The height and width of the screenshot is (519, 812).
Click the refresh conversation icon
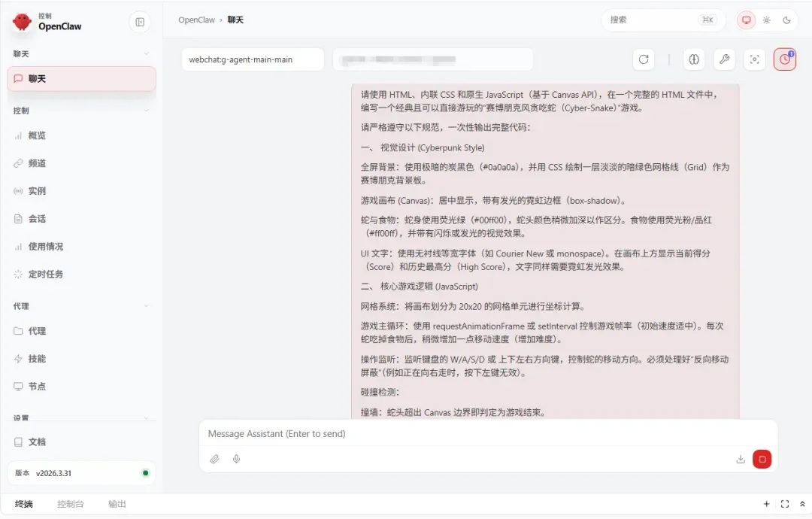pos(644,59)
